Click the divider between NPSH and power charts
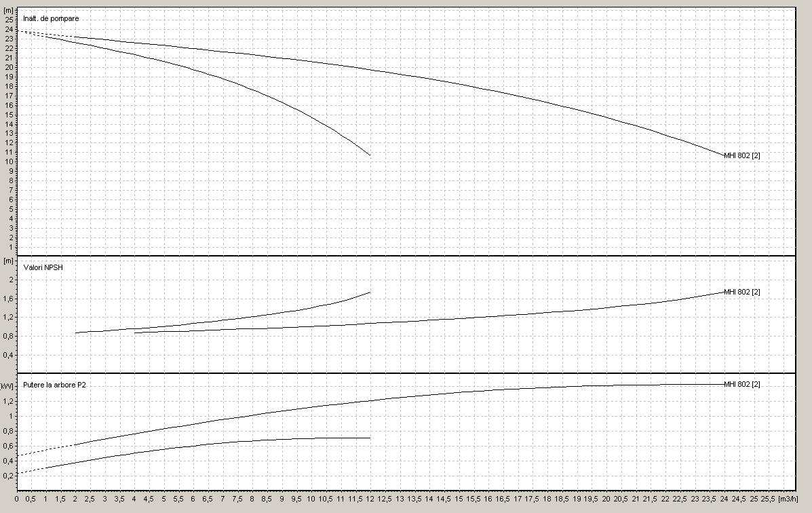 click(x=406, y=373)
